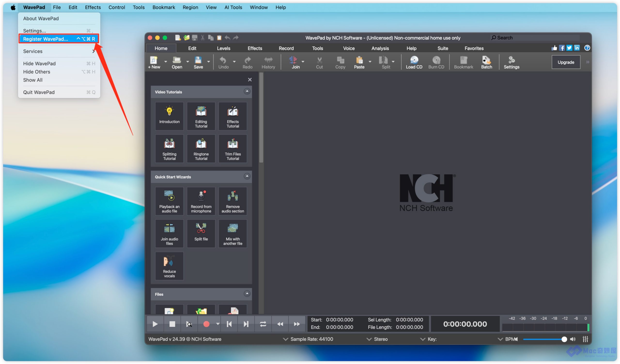Image resolution: width=620 pixels, height=364 pixels.
Task: Open the Introduction video tutorial
Action: point(169,116)
